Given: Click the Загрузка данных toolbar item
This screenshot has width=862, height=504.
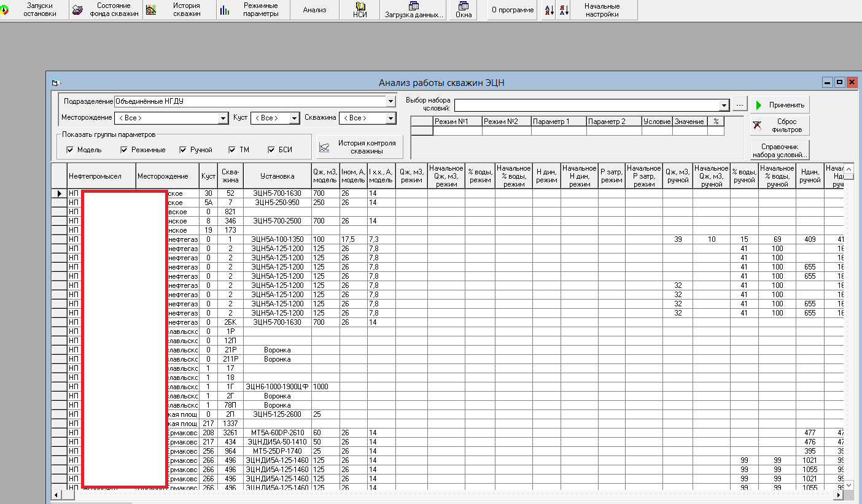Looking at the screenshot, I should 413,10.
